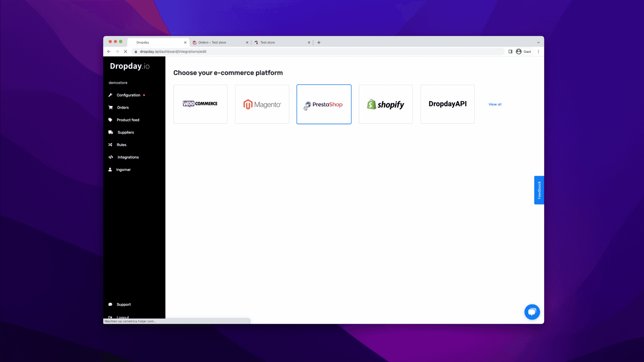Click the Rules shuffle icon

click(x=110, y=145)
